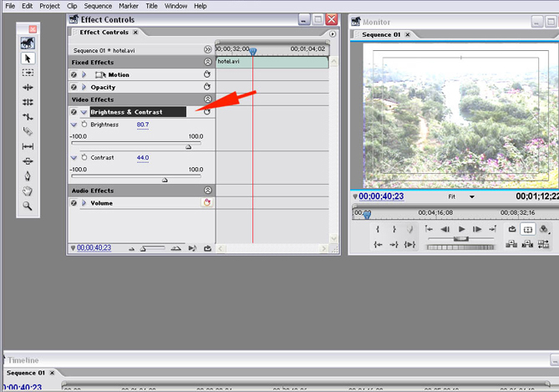Select the Track Select tool
Screen dimensions: 559x392
28,73
